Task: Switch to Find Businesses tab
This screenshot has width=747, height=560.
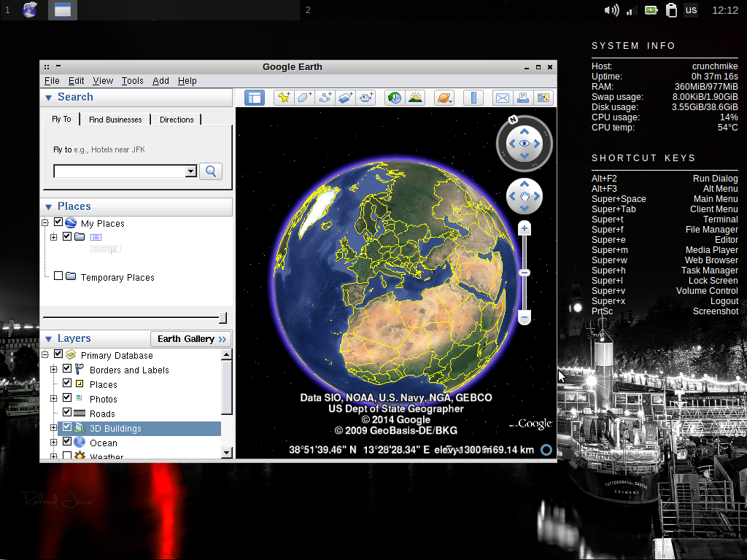Action: coord(115,120)
